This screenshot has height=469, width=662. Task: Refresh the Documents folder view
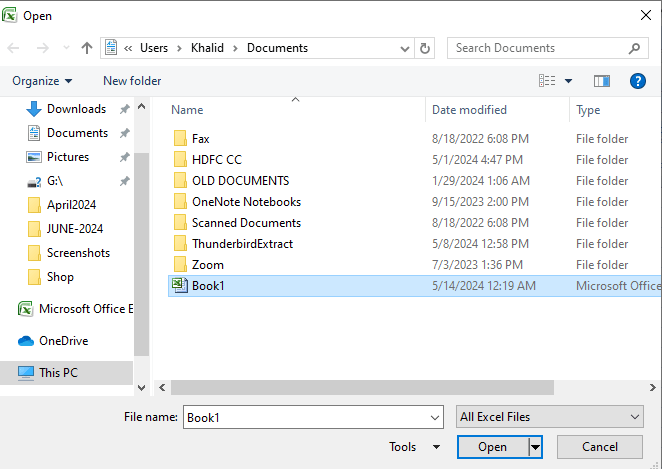(425, 48)
